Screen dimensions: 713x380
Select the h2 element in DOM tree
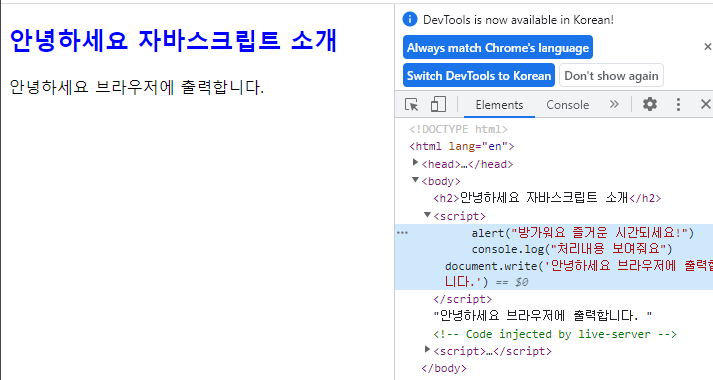(x=547, y=198)
